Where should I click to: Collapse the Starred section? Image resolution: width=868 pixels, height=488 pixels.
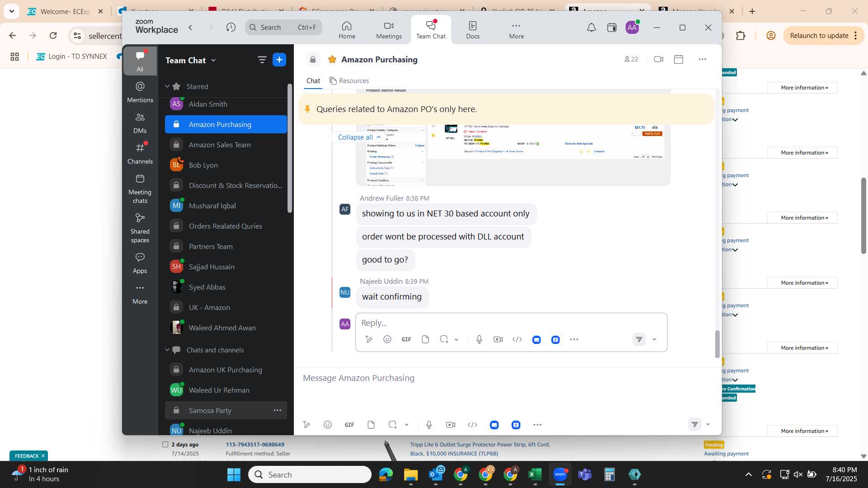pos(167,86)
